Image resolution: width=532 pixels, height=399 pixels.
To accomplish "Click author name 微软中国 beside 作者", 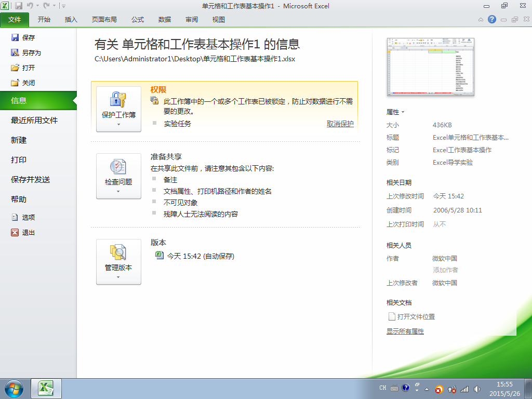I will 445,259.
